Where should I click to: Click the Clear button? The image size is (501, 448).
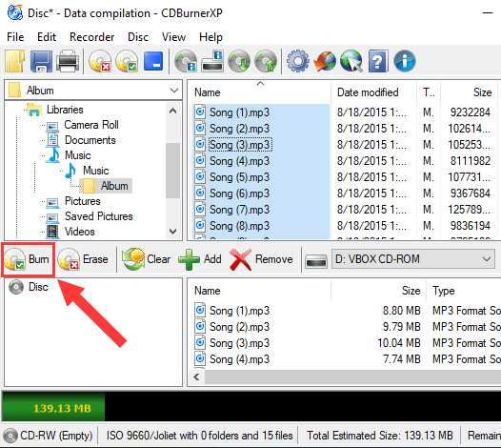click(x=147, y=259)
